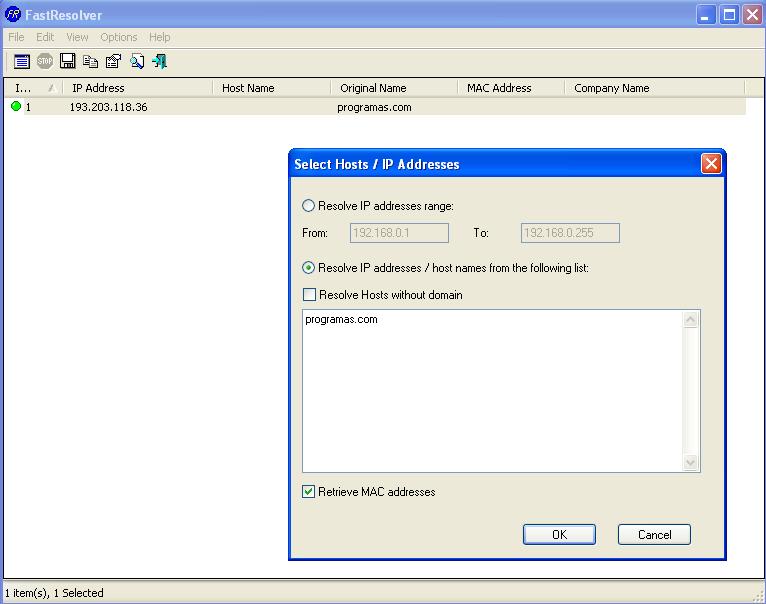The height and width of the screenshot is (604, 766).
Task: Click the FastResolver app icon in title bar
Action: coord(13,14)
